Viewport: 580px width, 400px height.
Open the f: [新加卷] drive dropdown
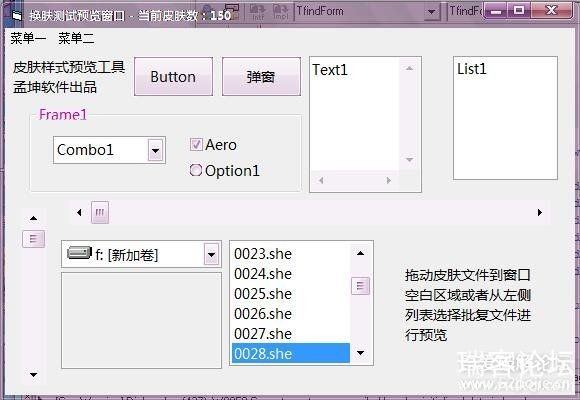211,254
